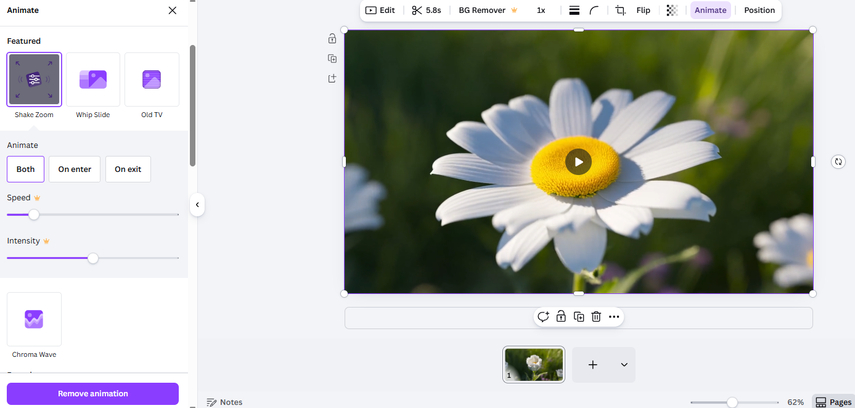Screen dimensions: 855x408
Task: Open the Position panel
Action: pyautogui.click(x=760, y=10)
